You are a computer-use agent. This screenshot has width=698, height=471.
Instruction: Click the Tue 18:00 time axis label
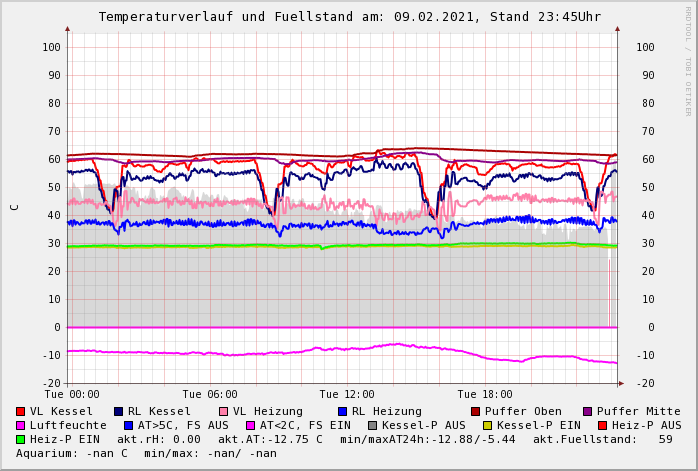(x=485, y=394)
